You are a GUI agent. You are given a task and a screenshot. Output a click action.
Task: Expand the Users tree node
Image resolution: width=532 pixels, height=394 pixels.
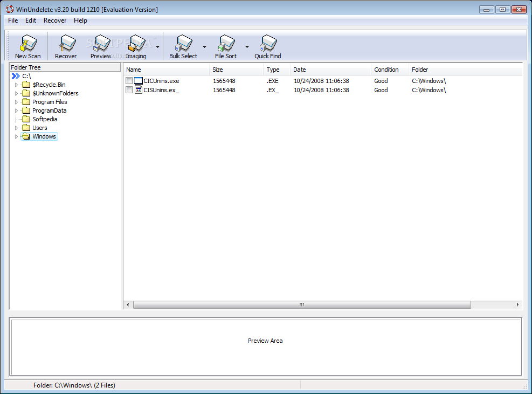click(x=16, y=128)
